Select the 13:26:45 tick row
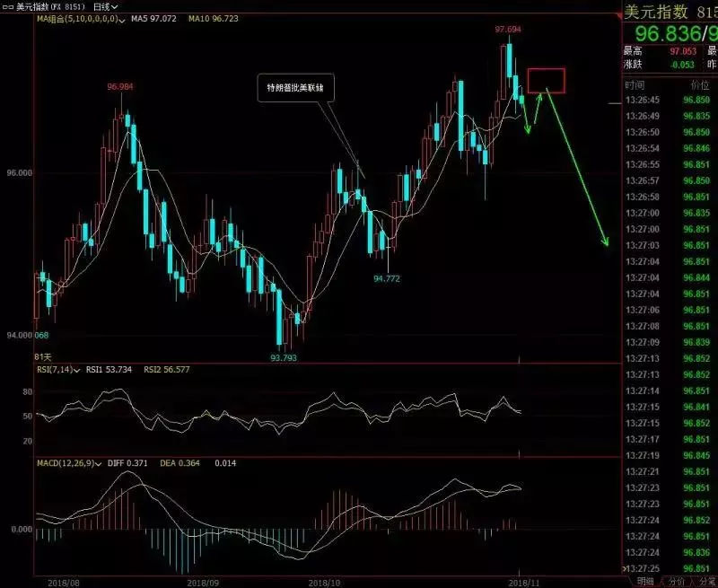The height and width of the screenshot is (588, 718). click(669, 100)
